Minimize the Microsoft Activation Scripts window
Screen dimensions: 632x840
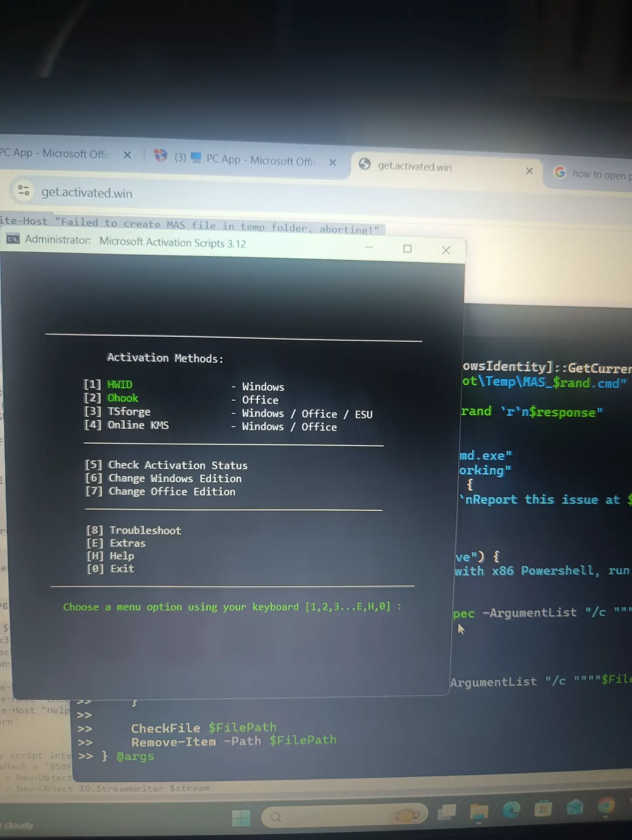pyautogui.click(x=369, y=247)
